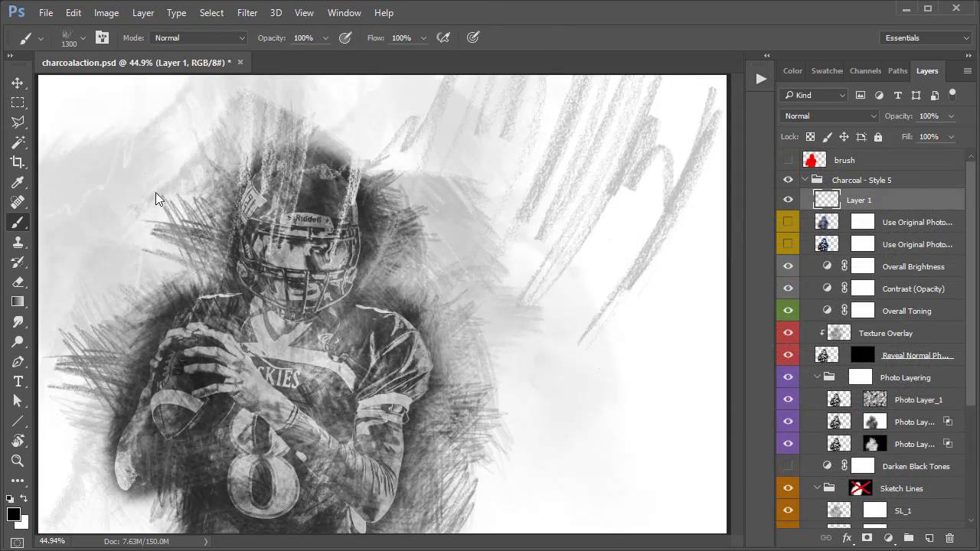Viewport: 980px width, 551px height.
Task: Collapse the Charcoal - Style 5 group
Action: click(805, 180)
